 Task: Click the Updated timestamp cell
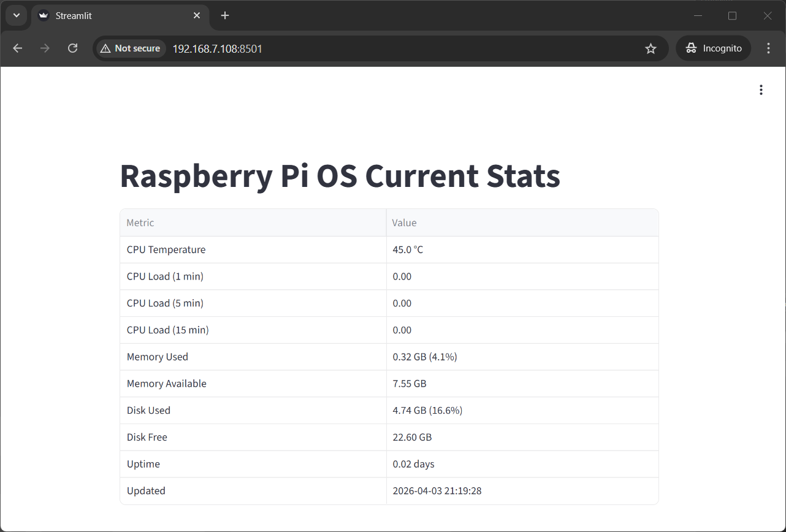437,490
